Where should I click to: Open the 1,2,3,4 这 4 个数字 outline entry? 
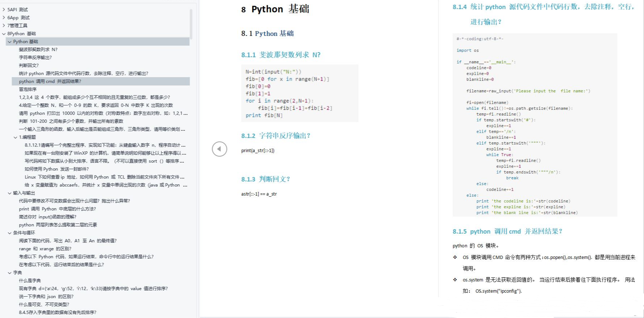[94, 97]
